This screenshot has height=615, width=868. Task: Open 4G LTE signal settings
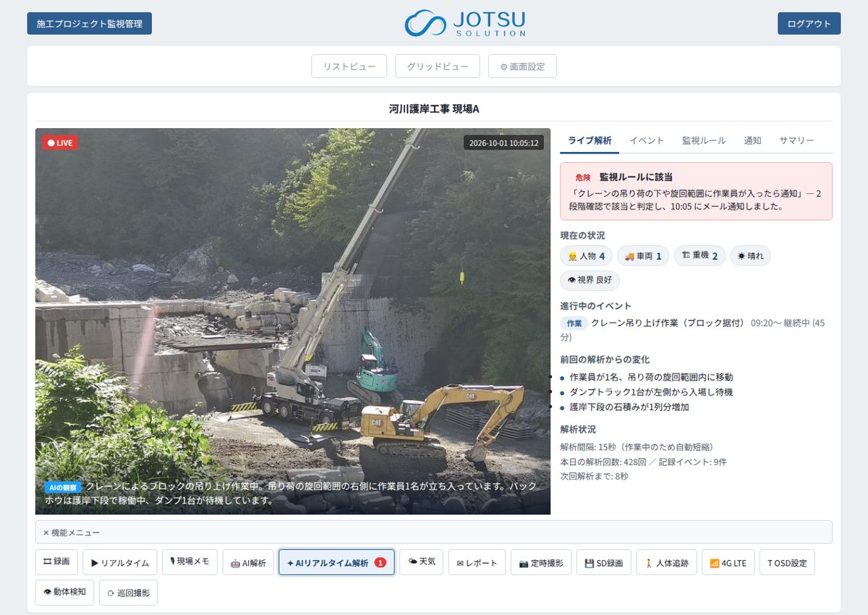(728, 562)
